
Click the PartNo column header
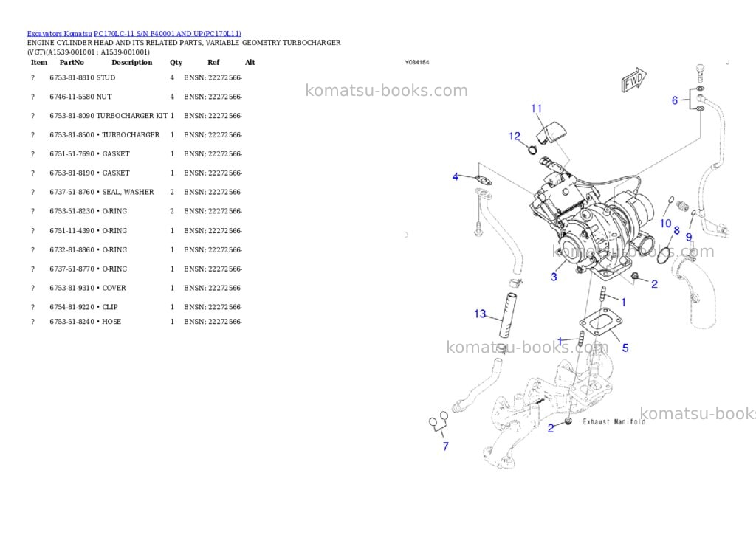[72, 63]
